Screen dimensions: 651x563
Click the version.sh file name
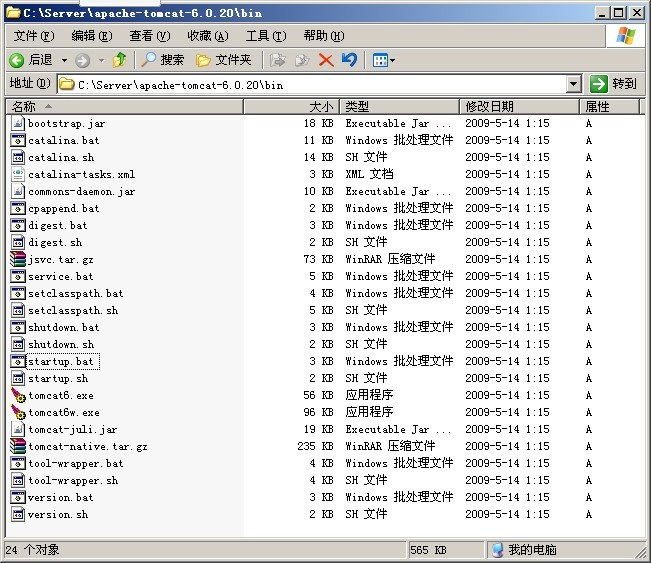tap(58, 514)
